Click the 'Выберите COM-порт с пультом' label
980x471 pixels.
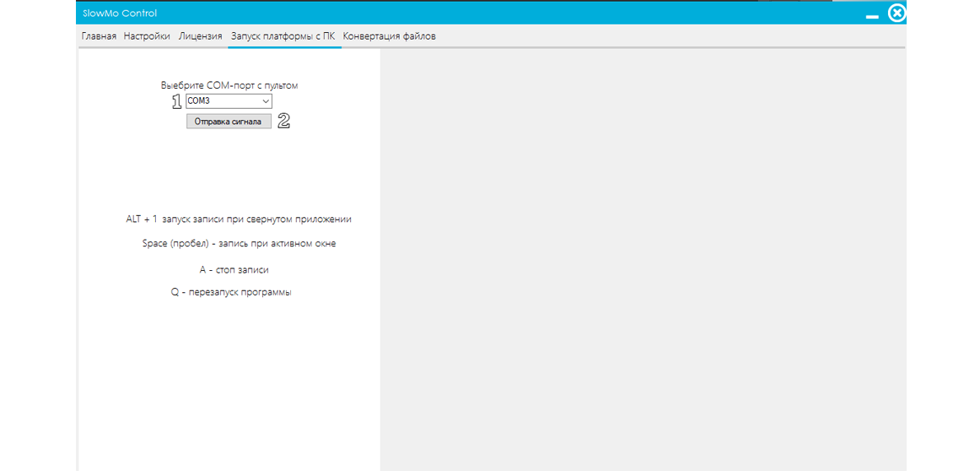(229, 86)
